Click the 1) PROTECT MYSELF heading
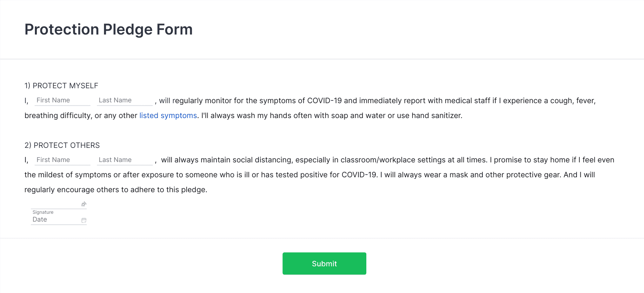The height and width of the screenshot is (293, 644). point(61,86)
